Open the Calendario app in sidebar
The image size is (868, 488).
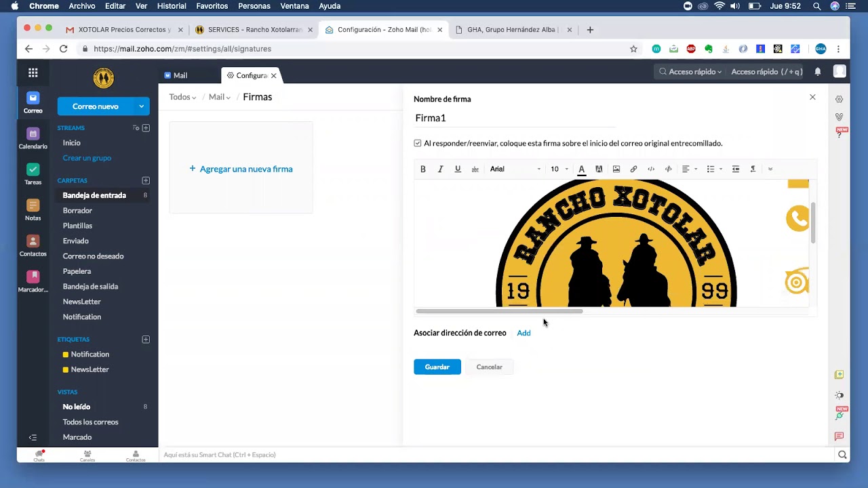[x=33, y=138]
